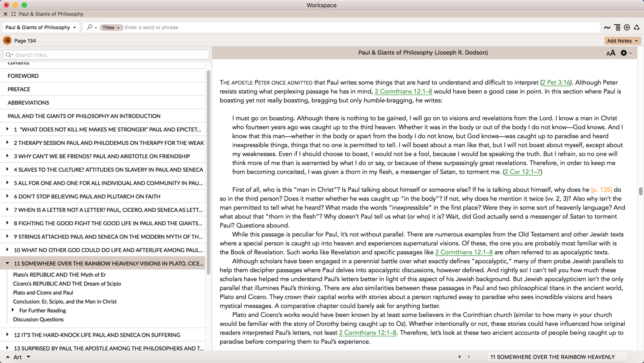Expand chapter 3 Why Can't We Be Friends
The image size is (644, 363).
[7, 156]
